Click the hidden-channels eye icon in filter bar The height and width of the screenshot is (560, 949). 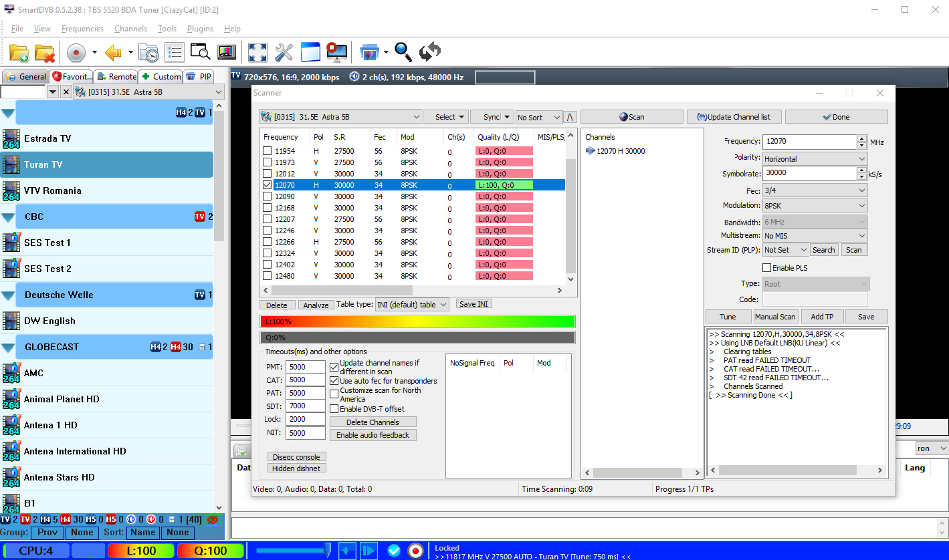[214, 519]
